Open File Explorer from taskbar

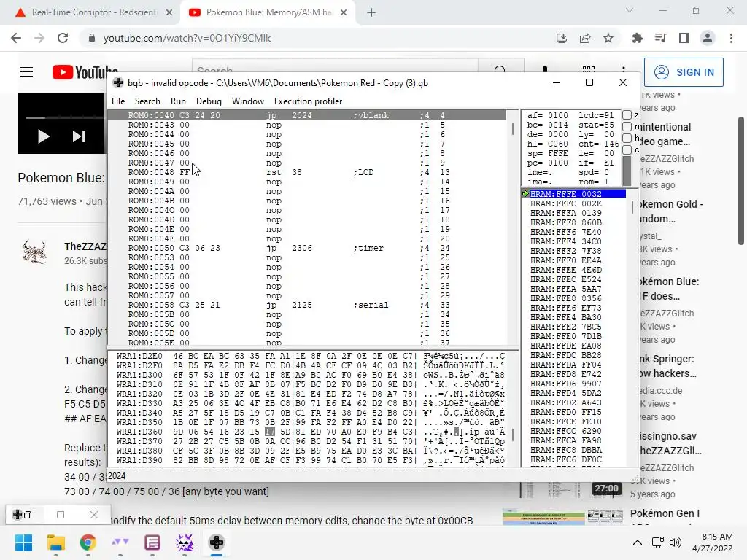click(x=55, y=542)
